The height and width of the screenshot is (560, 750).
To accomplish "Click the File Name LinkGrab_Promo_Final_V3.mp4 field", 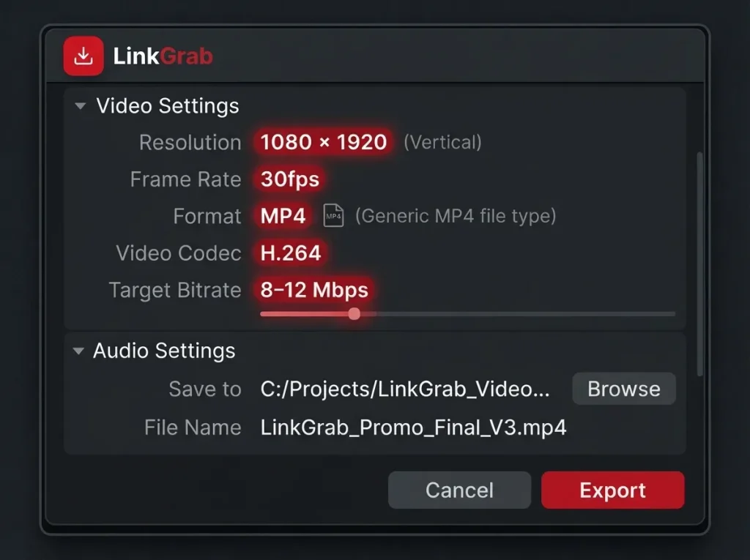I will [413, 427].
